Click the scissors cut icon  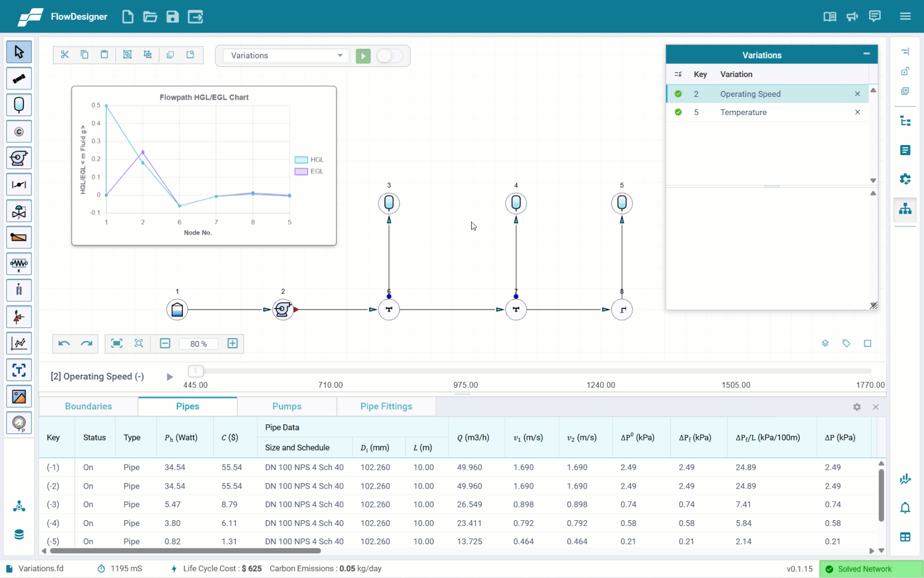pos(65,55)
